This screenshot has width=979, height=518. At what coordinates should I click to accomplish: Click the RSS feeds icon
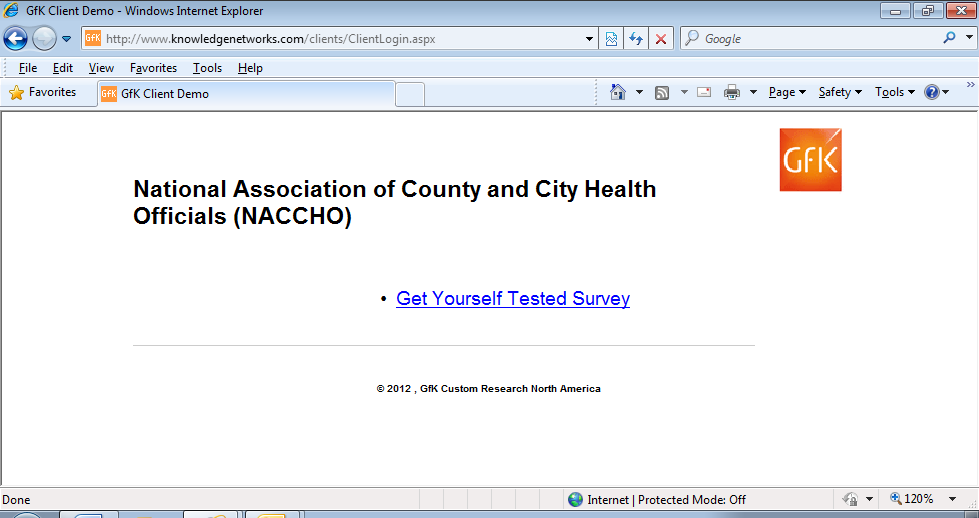662,92
